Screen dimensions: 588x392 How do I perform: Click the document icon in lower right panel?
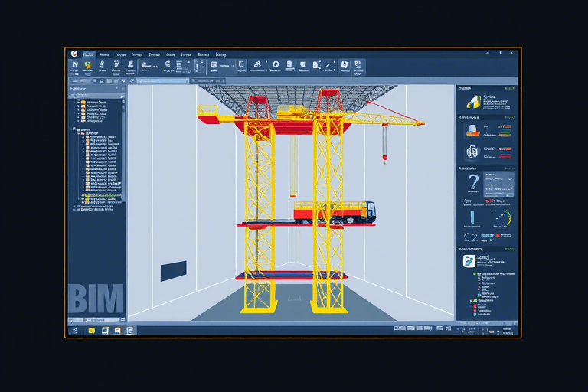point(470,262)
